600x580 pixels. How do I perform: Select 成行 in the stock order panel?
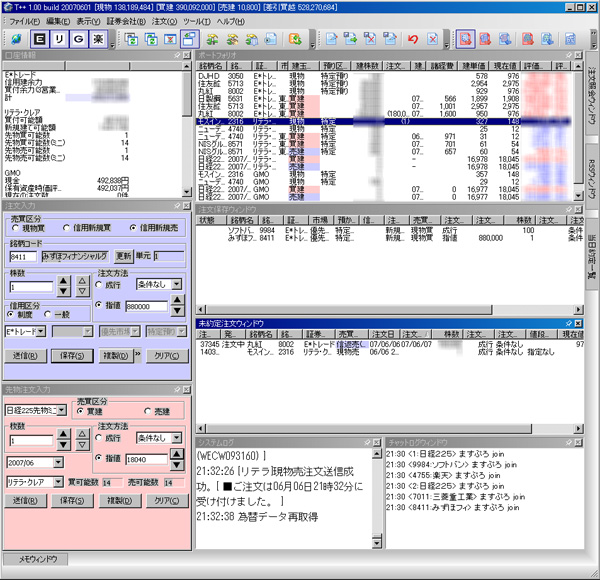point(99,285)
